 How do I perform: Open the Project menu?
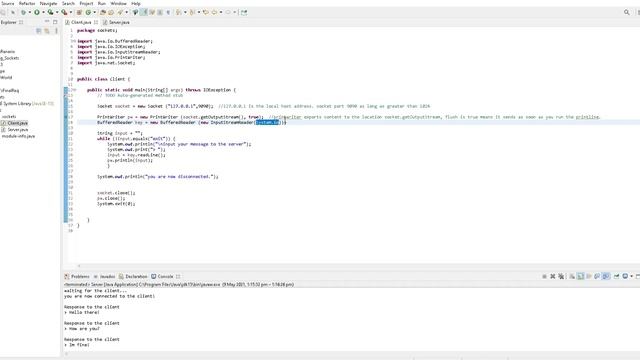point(86,3)
